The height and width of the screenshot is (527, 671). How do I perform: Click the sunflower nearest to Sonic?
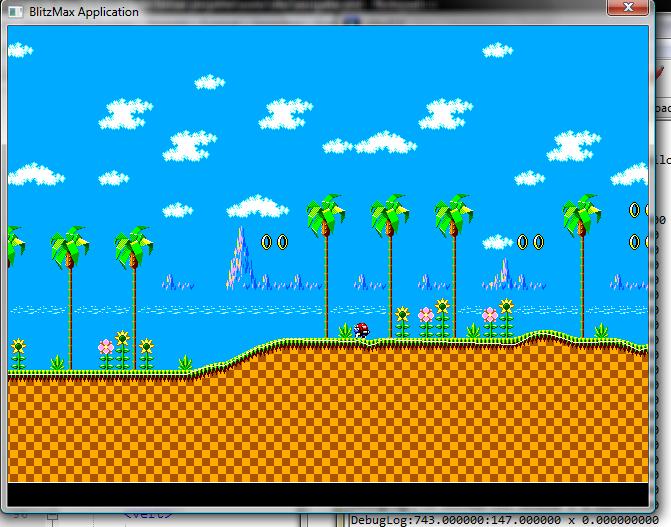(x=403, y=317)
